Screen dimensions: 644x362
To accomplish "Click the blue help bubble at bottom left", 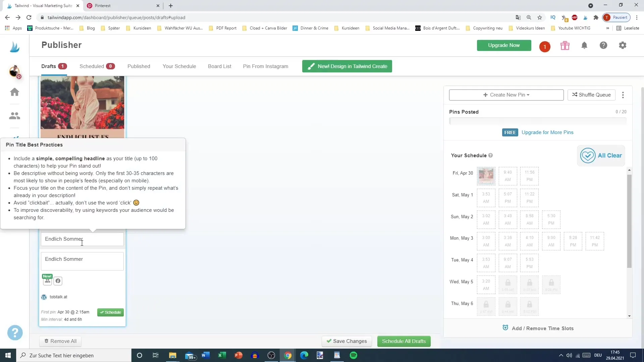I will click(x=15, y=333).
